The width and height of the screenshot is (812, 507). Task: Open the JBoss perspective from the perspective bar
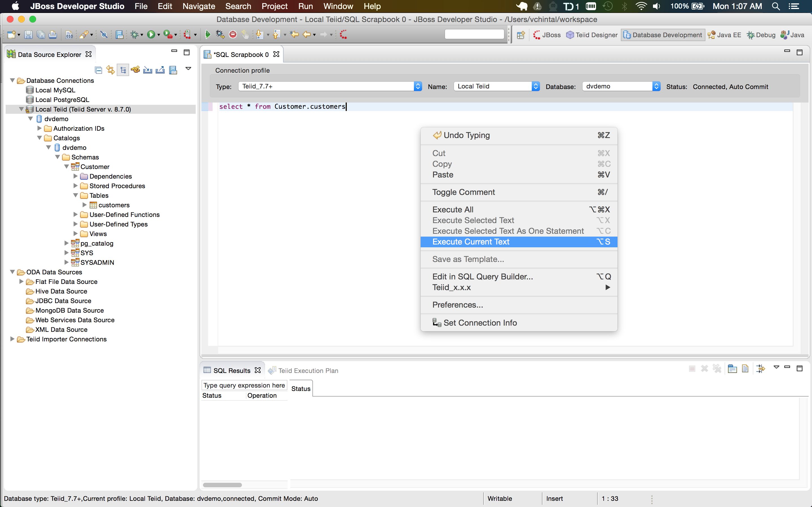click(x=547, y=35)
